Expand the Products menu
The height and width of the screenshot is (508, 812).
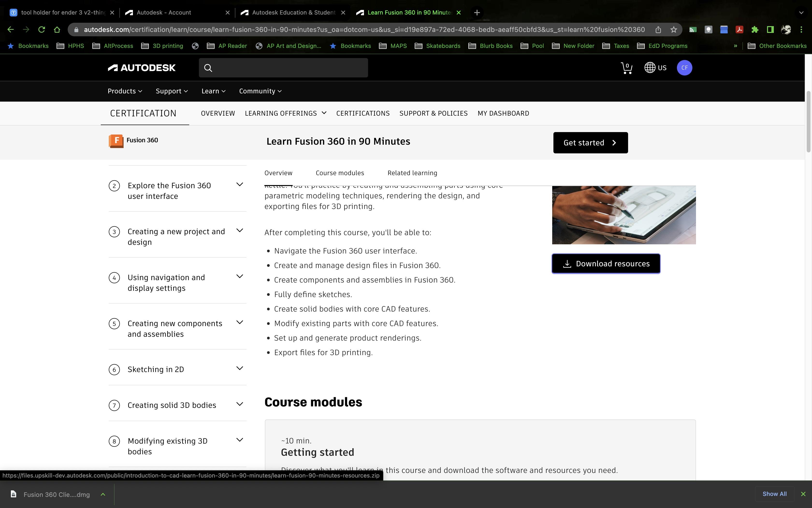[x=125, y=91]
